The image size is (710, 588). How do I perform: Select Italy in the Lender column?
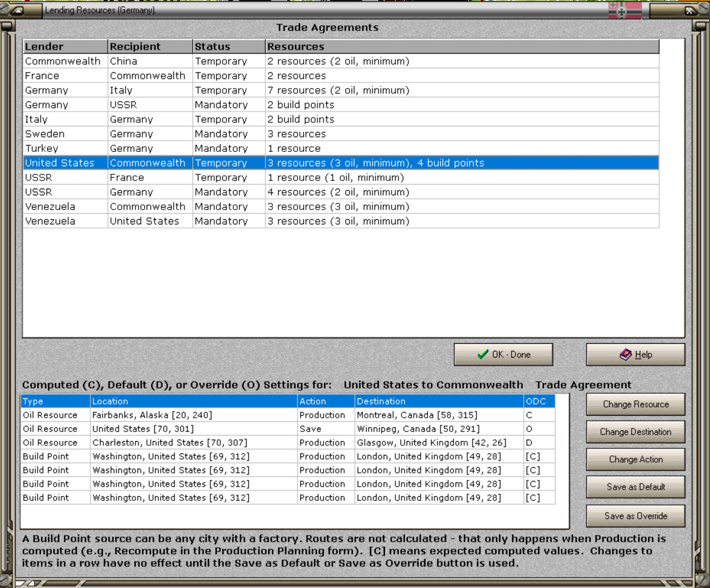[x=65, y=119]
